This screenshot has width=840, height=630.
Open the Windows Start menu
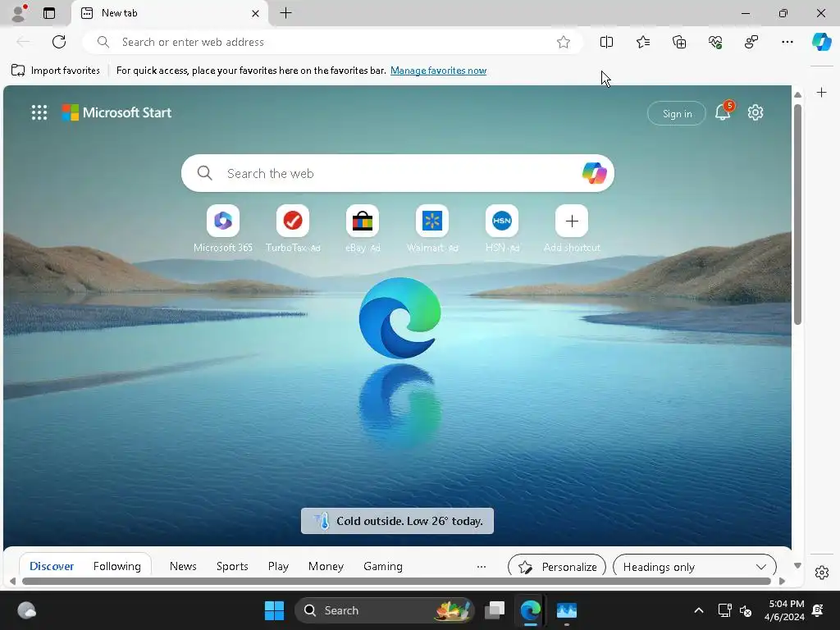pyautogui.click(x=274, y=610)
